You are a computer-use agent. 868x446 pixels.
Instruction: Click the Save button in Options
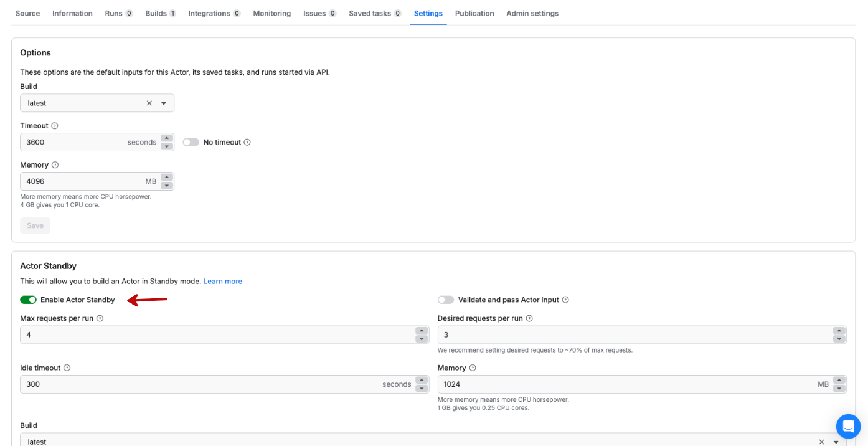(35, 225)
